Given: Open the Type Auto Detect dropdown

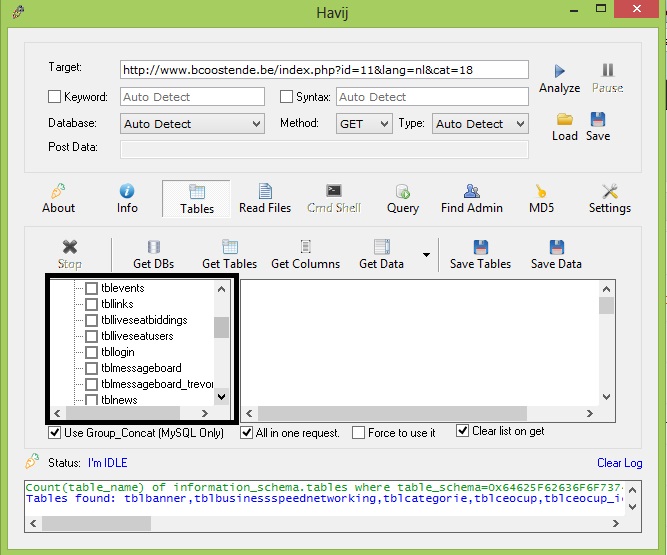Looking at the screenshot, I should point(480,124).
